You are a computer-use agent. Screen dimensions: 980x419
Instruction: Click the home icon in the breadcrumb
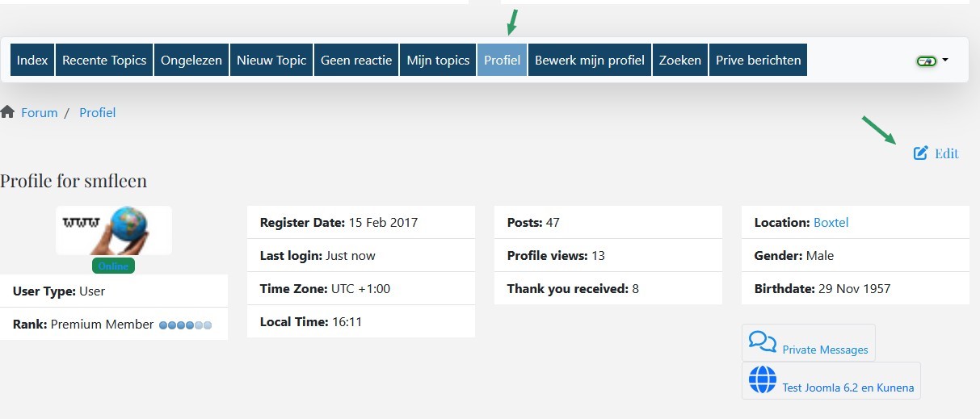(8, 111)
